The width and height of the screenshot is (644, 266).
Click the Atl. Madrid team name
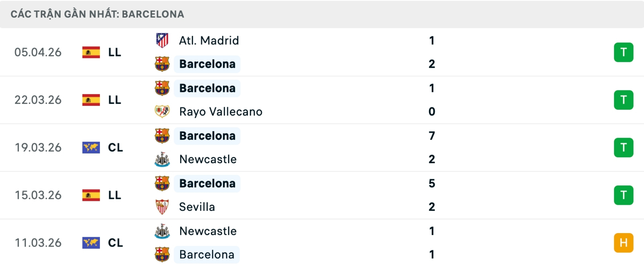(209, 41)
